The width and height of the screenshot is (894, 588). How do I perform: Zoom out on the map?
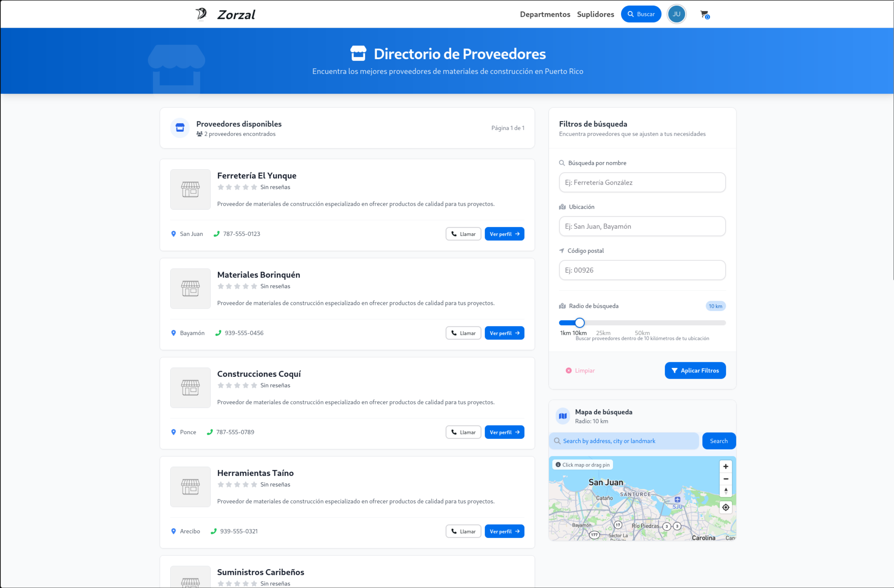point(725,479)
